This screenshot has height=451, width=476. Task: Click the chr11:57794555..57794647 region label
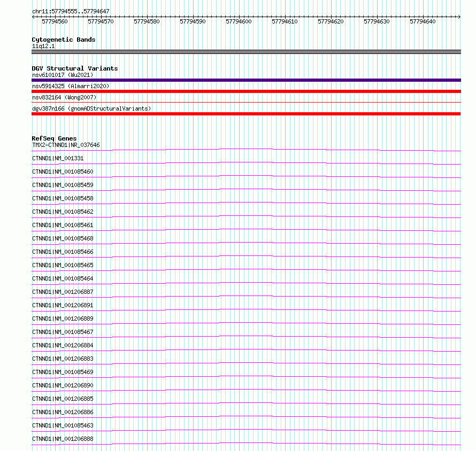click(x=71, y=11)
